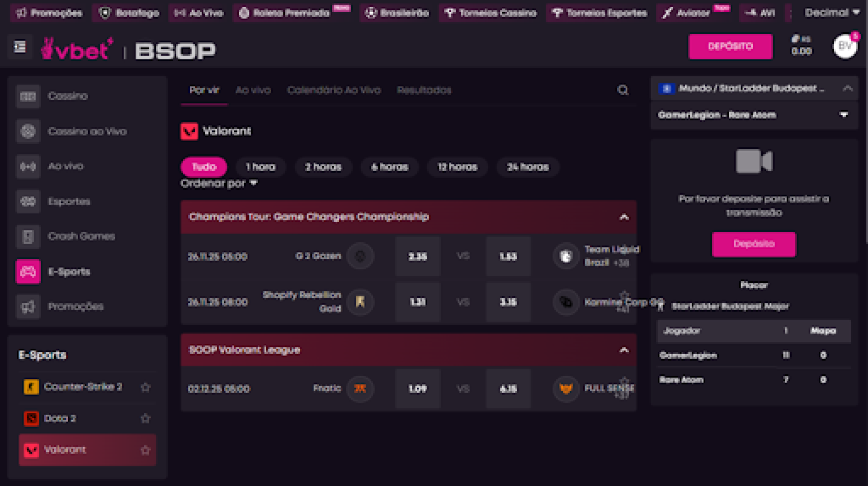Favorite Counter-Strike 2 with star

[145, 387]
